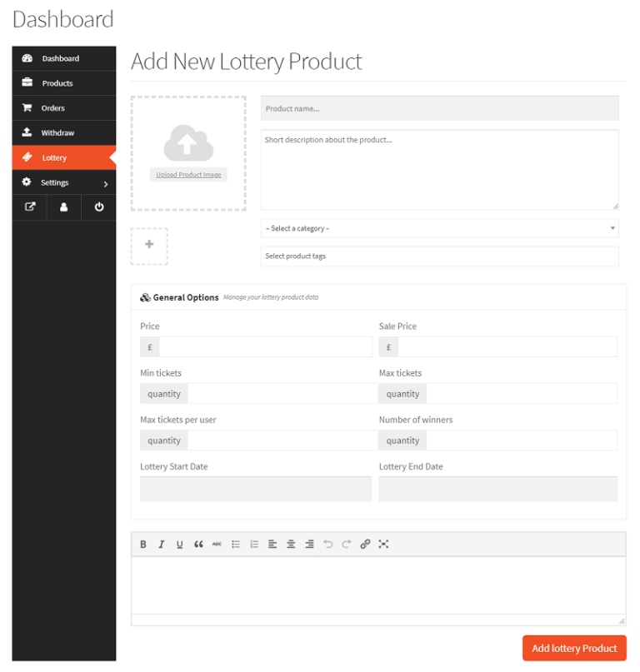The image size is (640, 672).
Task: Select the Lottery menu item
Action: click(64, 157)
